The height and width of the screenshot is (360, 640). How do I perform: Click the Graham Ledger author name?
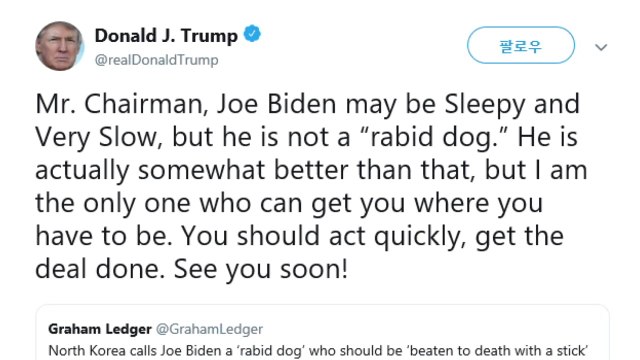100,329
